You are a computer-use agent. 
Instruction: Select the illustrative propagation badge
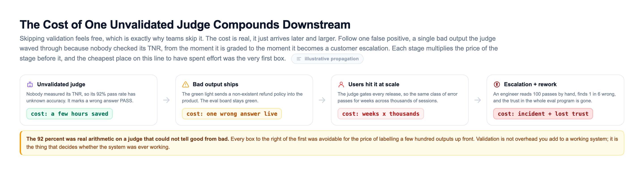point(327,59)
